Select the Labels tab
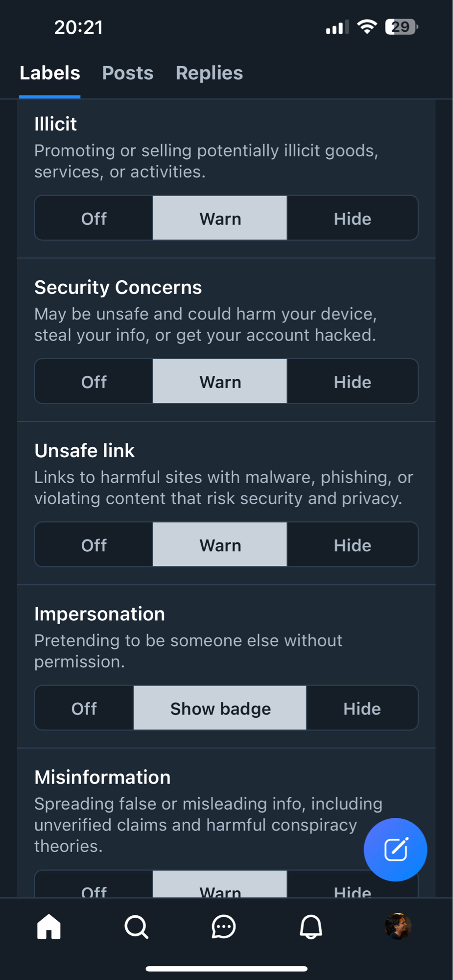 (x=50, y=73)
